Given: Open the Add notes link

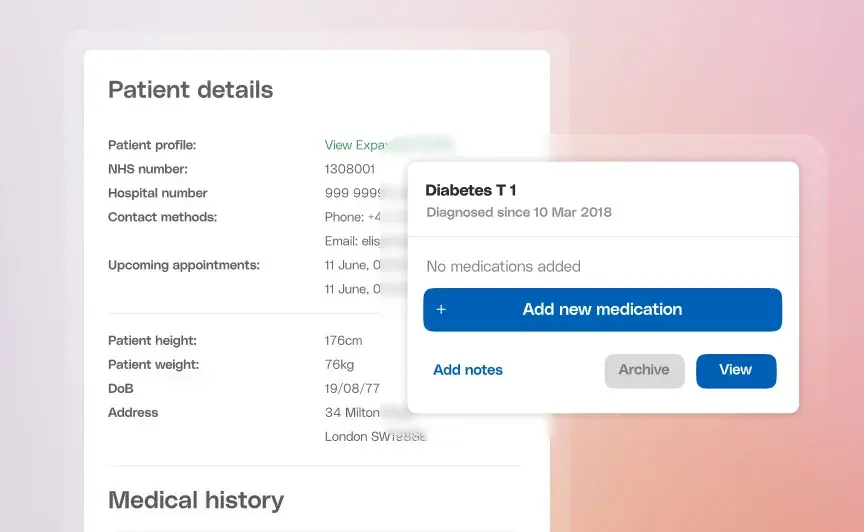Looking at the screenshot, I should (x=468, y=370).
